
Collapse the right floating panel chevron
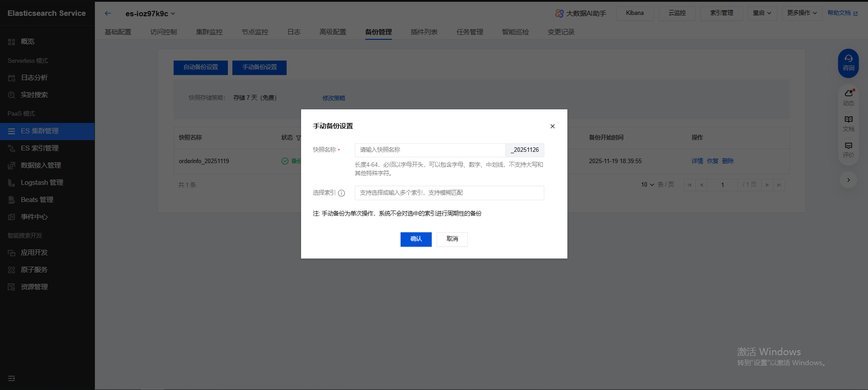[x=849, y=180]
